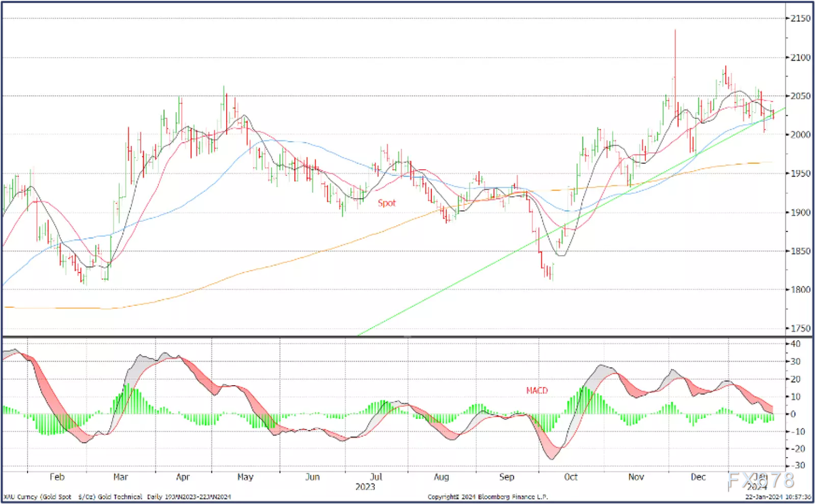The image size is (815, 504).
Task: Click the 0 label on the MACD axis
Action: 791,414
